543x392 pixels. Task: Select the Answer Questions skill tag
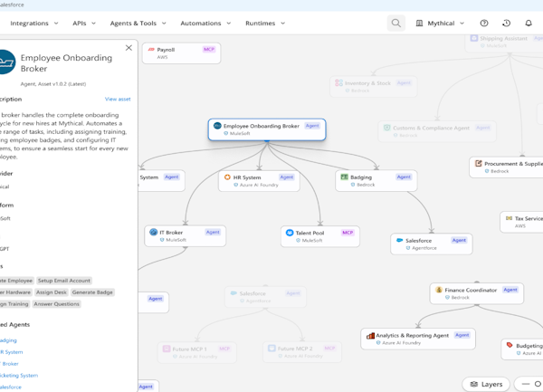[56, 304]
